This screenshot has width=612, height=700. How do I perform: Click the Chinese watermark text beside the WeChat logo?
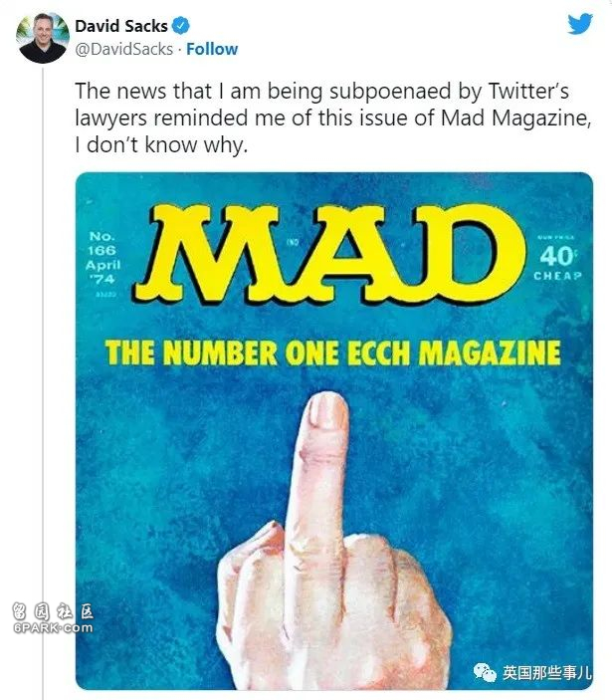546,672
